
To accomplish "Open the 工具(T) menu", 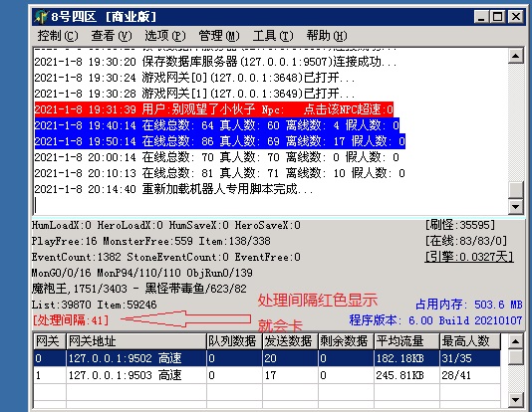I will tap(273, 36).
